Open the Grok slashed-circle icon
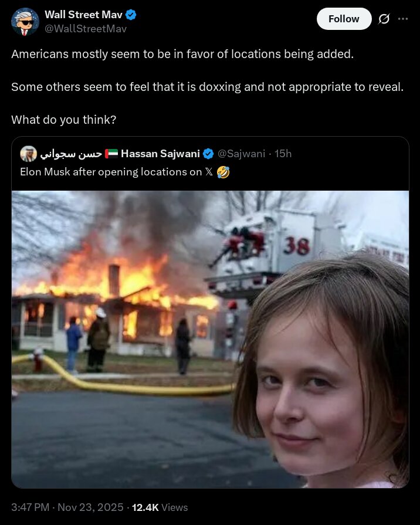This screenshot has height=525, width=420. [384, 19]
